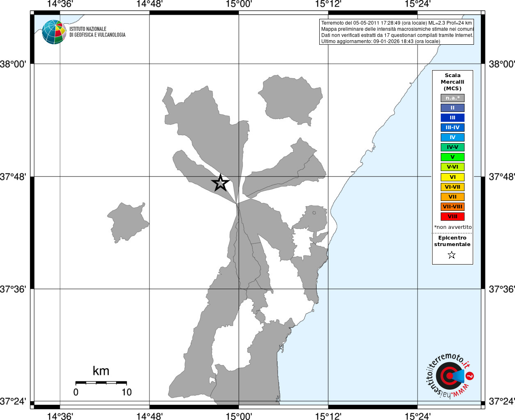Select the yellow VI legend swatch
Image resolution: width=515 pixels, height=420 pixels.
[453, 177]
